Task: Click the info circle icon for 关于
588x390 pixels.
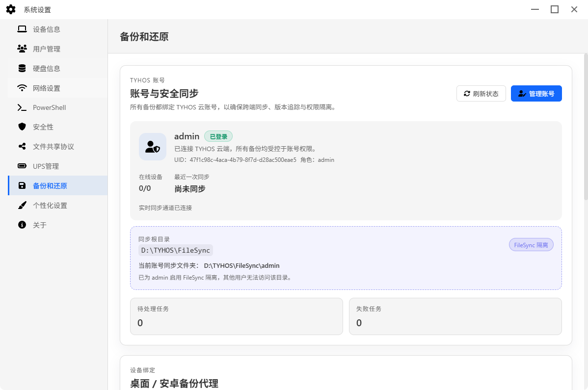Action: [x=22, y=225]
